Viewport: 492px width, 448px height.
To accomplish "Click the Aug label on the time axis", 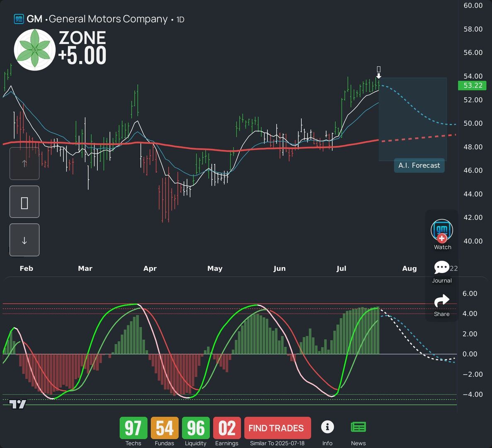I will (x=410, y=268).
